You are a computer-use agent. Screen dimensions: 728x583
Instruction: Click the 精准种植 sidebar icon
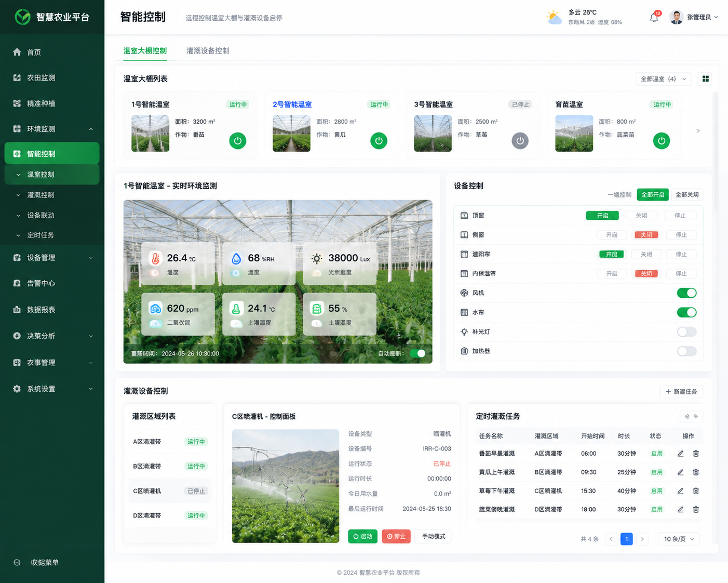(17, 103)
